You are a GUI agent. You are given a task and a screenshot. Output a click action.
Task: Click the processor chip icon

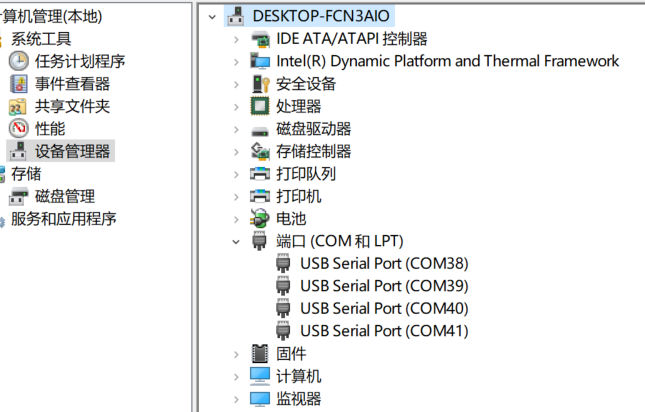[260, 106]
